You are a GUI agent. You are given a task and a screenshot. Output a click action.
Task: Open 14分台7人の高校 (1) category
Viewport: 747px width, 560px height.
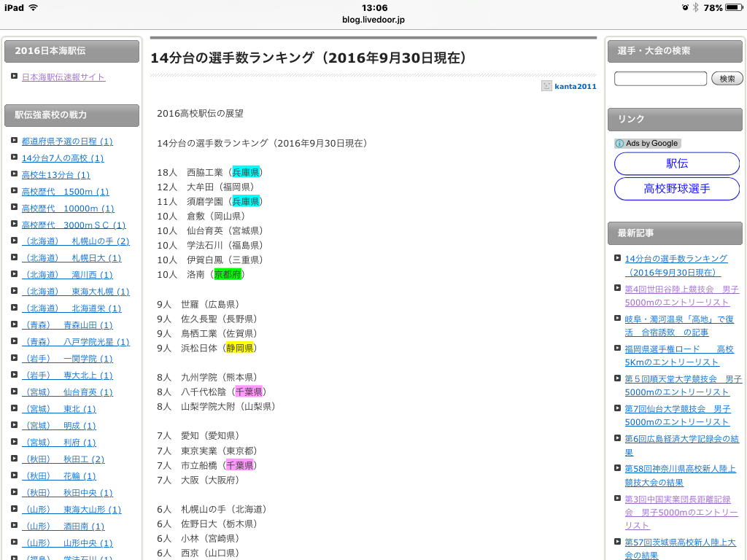click(63, 158)
